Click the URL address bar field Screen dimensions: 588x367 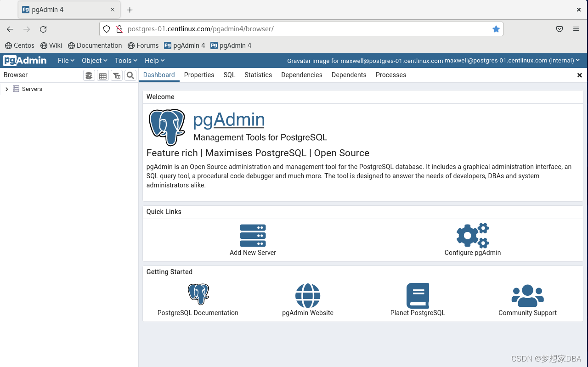tap(301, 29)
